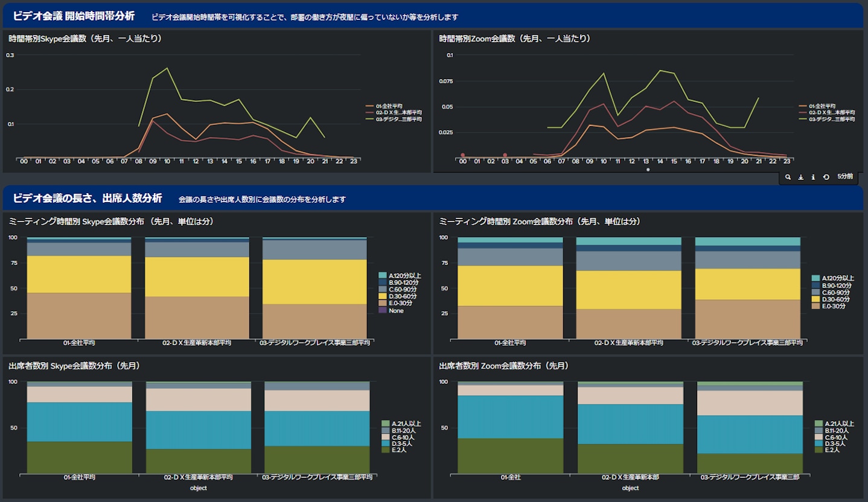
Task: Select '02-DX生...本部平均' legend in Zoom hourly chart
Action: pyautogui.click(x=826, y=112)
